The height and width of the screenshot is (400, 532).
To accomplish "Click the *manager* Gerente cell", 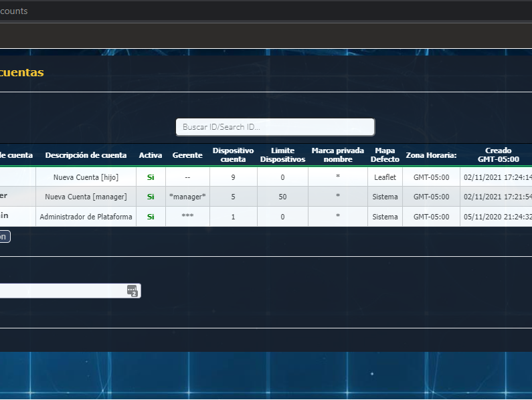I will tap(187, 197).
